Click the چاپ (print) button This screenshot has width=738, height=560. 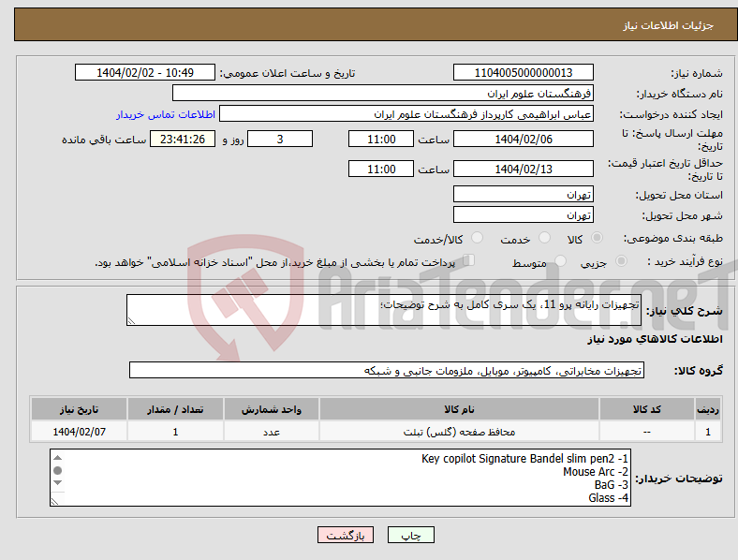coord(410,535)
